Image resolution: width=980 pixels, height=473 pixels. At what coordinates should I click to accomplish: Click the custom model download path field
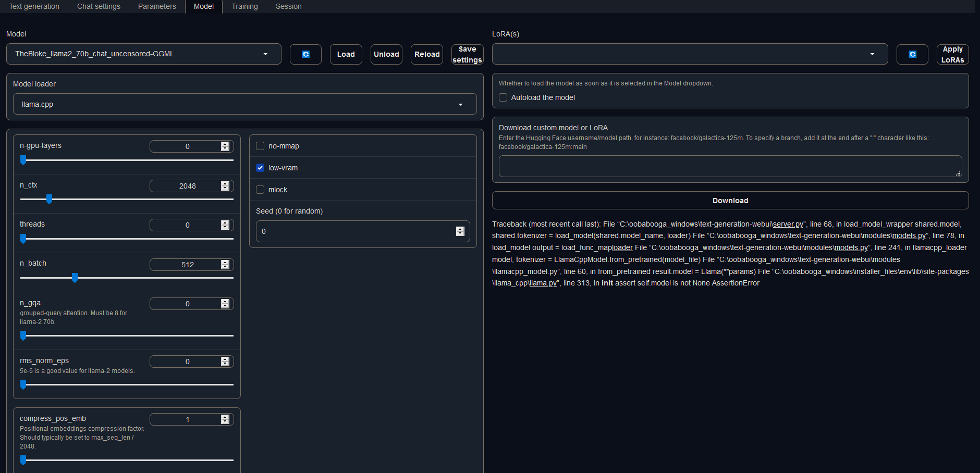coord(730,166)
